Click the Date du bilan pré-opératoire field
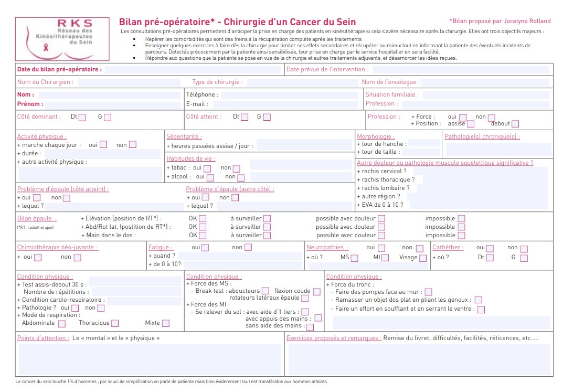 [x=193, y=70]
